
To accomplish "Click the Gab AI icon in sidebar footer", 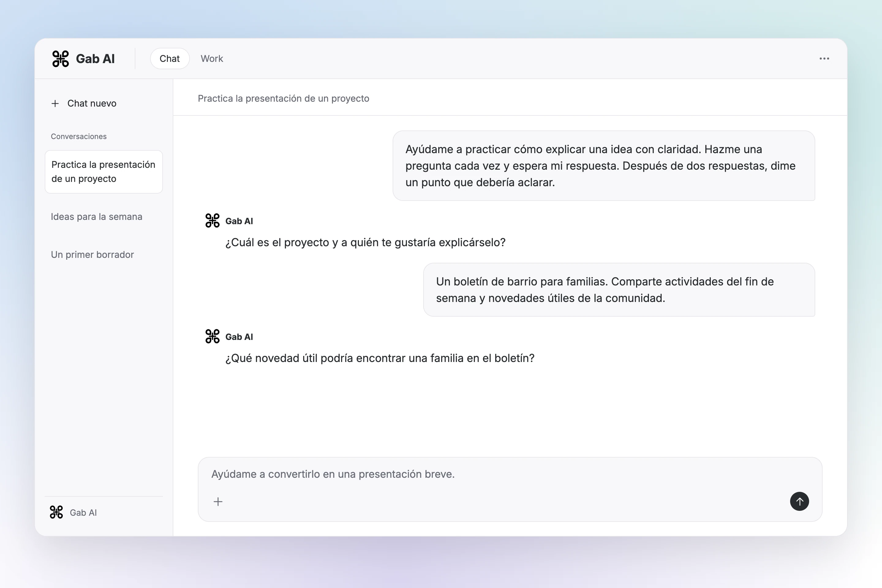I will 56,512.
